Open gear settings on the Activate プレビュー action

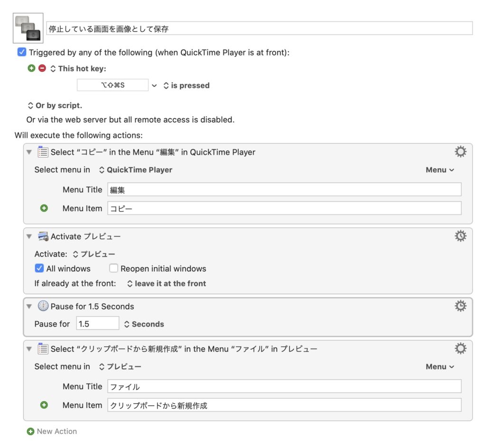tap(460, 236)
